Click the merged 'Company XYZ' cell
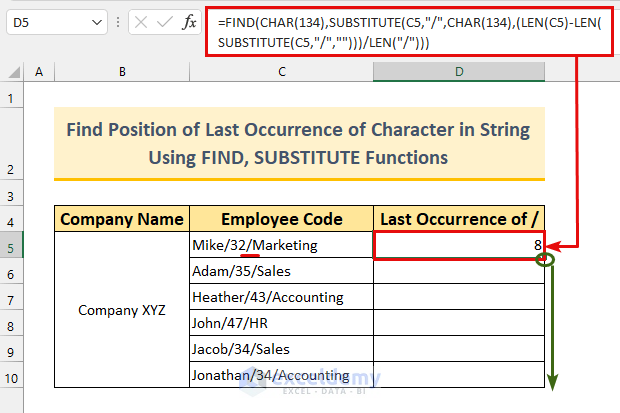 click(122, 309)
